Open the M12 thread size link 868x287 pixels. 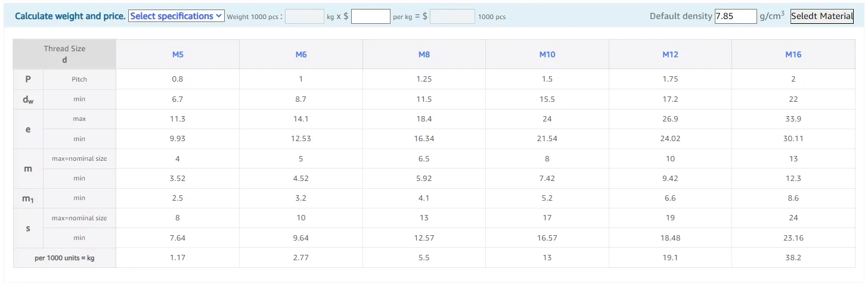tap(670, 54)
